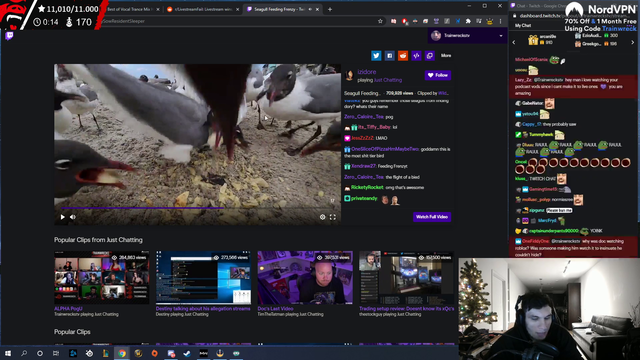This screenshot has height=360, width=640.
Task: Select My Chat header in chat window
Action: pos(523,25)
